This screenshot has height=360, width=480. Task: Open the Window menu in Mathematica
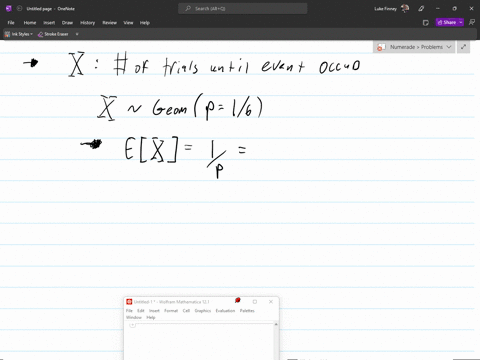tap(134, 317)
